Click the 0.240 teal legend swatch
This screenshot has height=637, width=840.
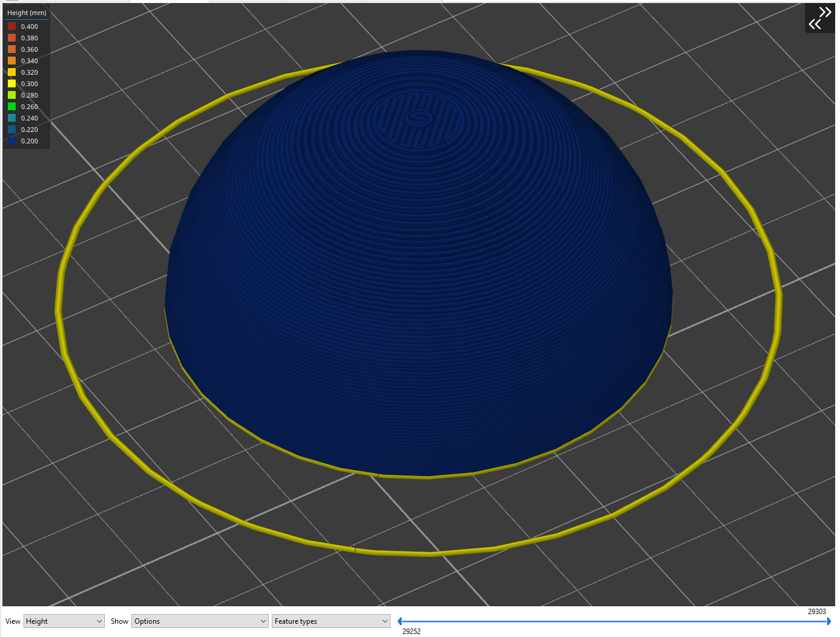pyautogui.click(x=11, y=118)
